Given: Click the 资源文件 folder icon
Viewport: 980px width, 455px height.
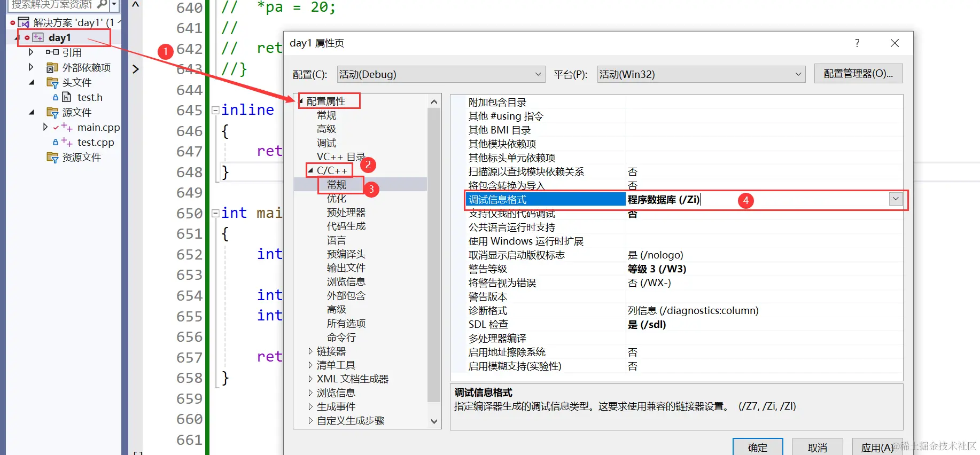Looking at the screenshot, I should click(x=52, y=157).
